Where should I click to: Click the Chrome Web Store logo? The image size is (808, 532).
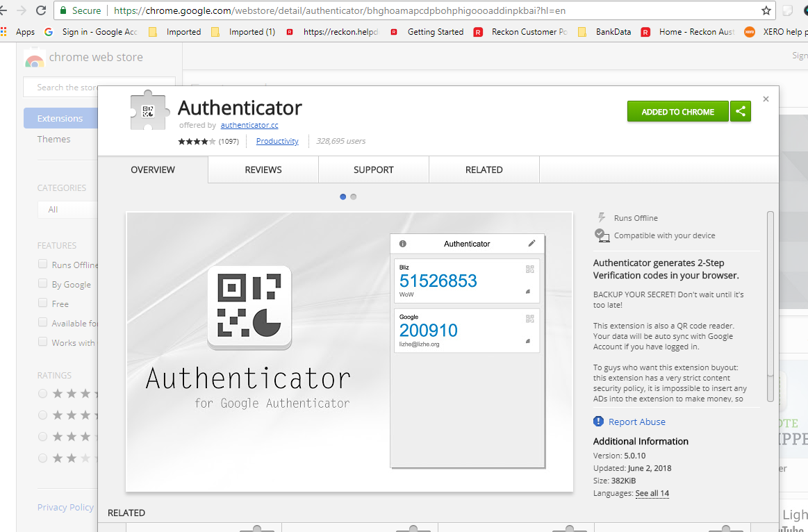coord(34,58)
